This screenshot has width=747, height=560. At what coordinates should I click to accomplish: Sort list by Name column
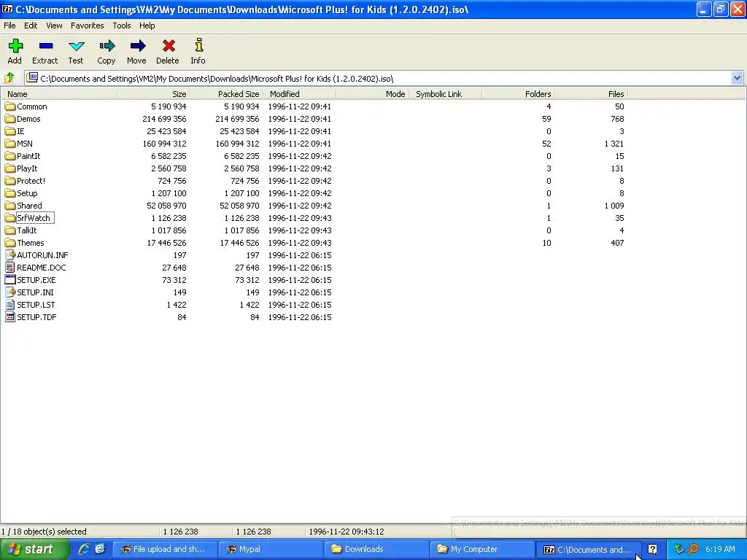pyautogui.click(x=59, y=94)
